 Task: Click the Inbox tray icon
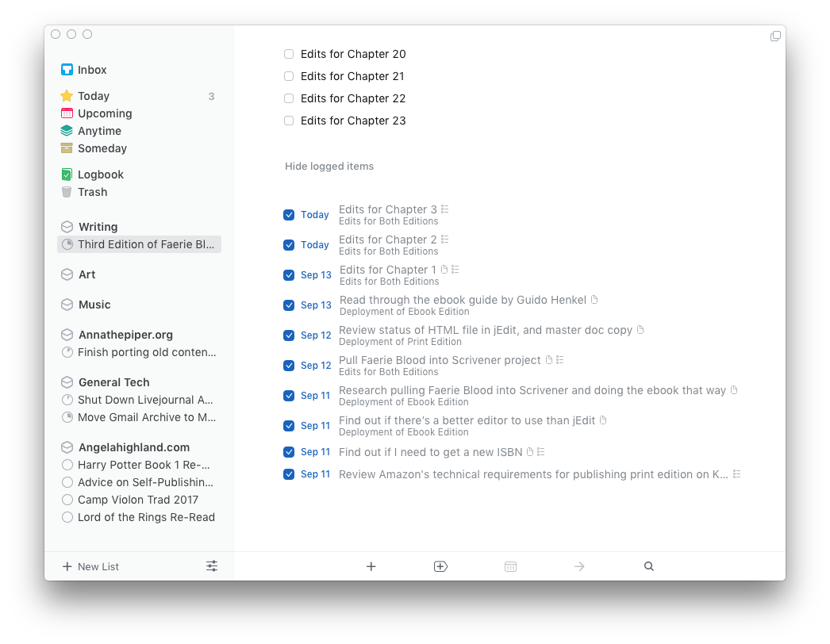(67, 70)
